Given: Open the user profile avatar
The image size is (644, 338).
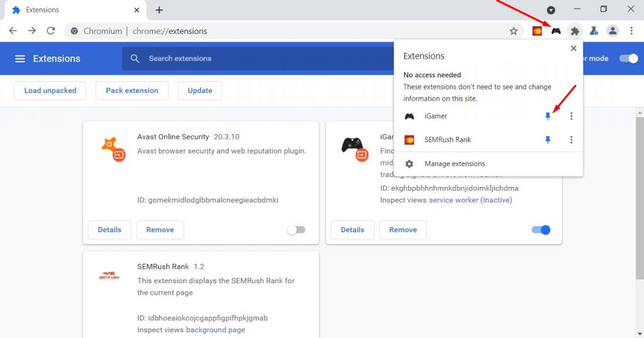Looking at the screenshot, I should (613, 31).
